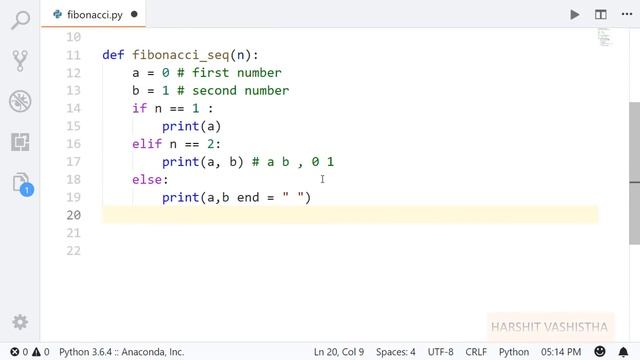Open the More Actions ellipsis menu
This screenshot has height=360, width=640.
[x=627, y=14]
